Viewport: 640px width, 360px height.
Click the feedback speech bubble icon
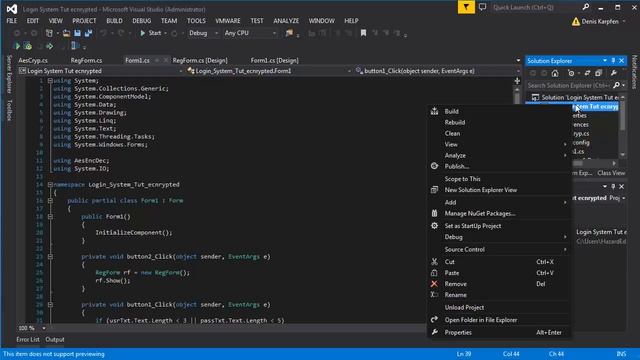pos(482,7)
